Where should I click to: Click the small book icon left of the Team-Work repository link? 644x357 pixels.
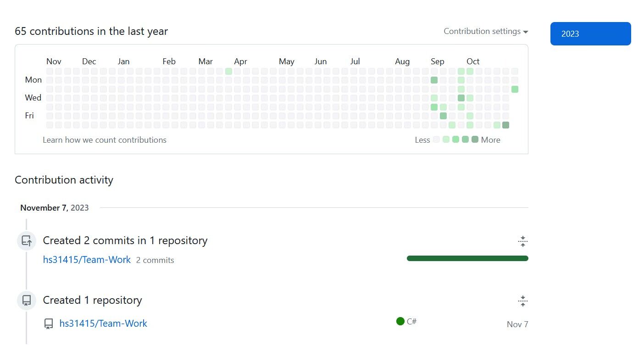(x=49, y=324)
